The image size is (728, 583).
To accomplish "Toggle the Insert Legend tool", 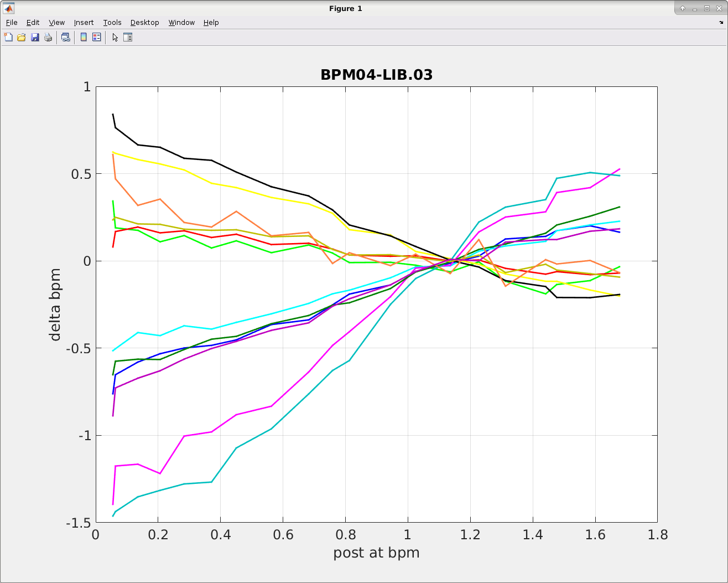I will (x=97, y=38).
